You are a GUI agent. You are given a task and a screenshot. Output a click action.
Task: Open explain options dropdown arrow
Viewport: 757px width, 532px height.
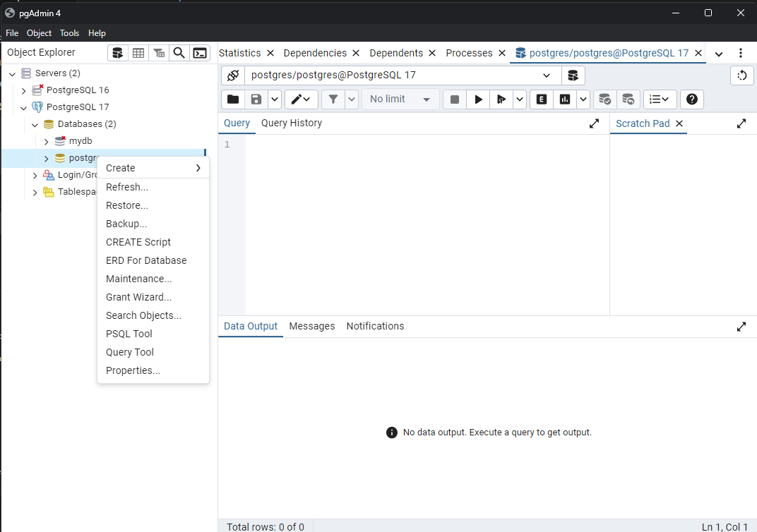(583, 99)
